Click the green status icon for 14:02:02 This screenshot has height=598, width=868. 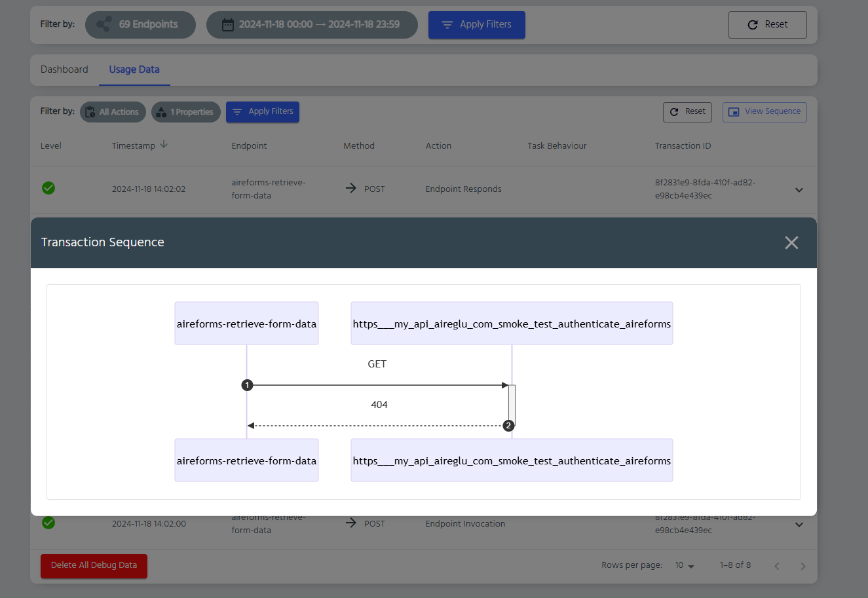[x=48, y=189]
